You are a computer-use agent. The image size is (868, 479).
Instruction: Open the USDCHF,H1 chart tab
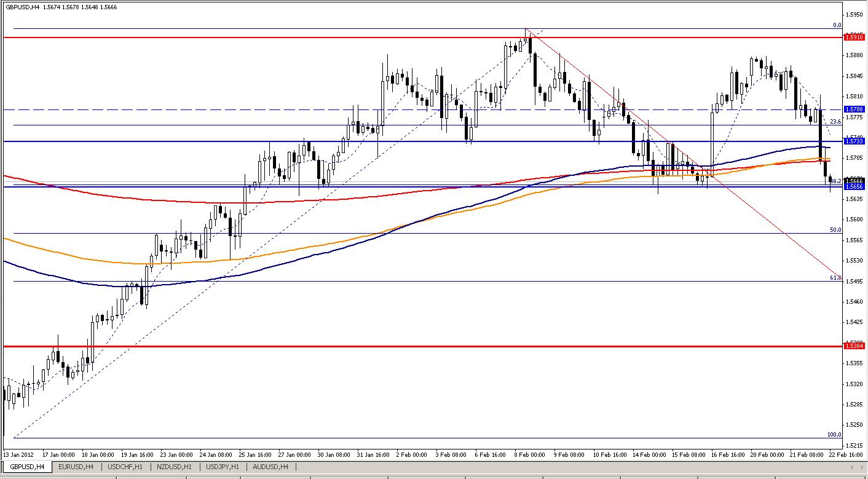pyautogui.click(x=126, y=467)
